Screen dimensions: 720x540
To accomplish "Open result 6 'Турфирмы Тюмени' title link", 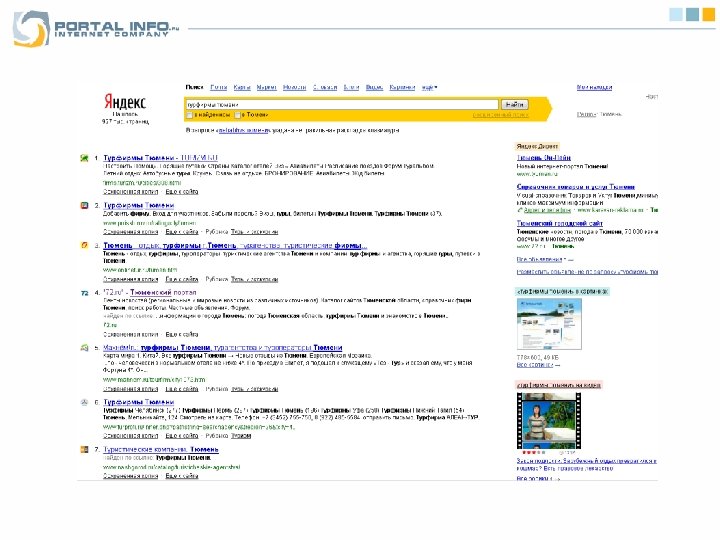I will 139,402.
